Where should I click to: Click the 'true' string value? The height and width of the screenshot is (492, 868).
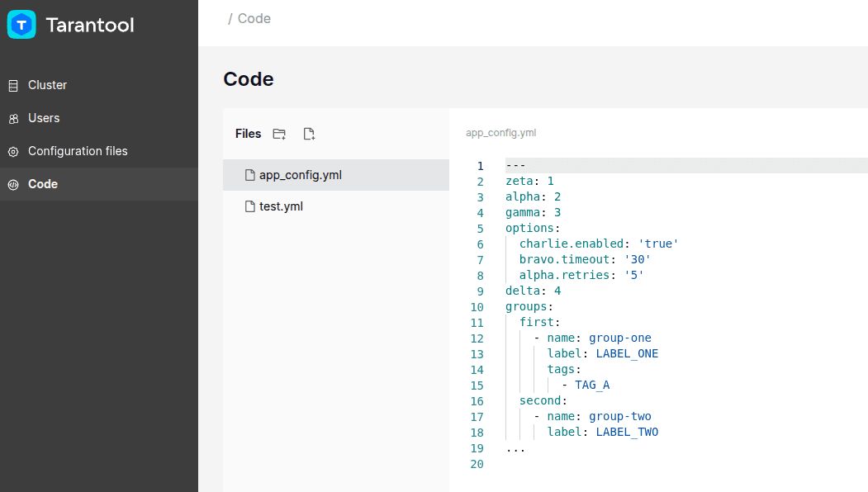click(x=658, y=244)
